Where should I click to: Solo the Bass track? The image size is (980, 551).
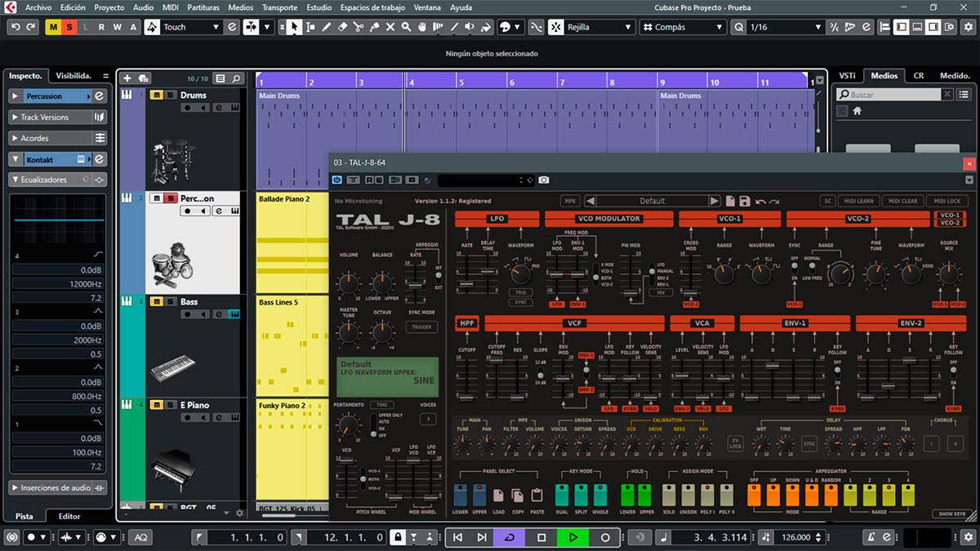[170, 302]
